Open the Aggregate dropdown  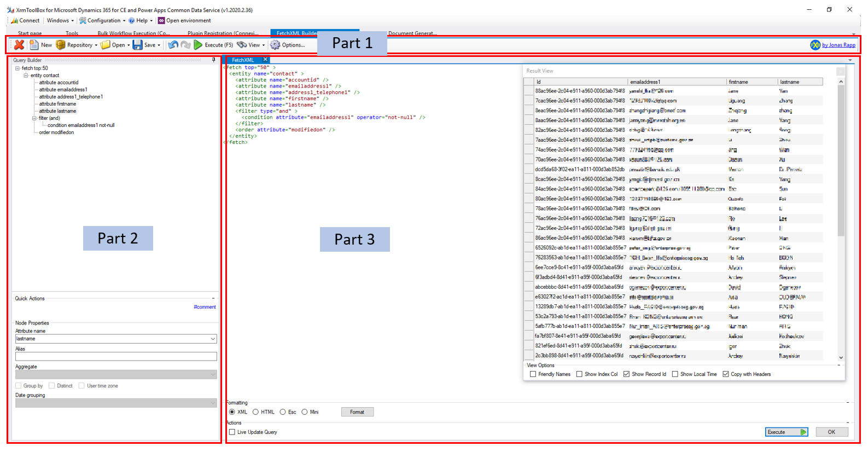(x=213, y=374)
